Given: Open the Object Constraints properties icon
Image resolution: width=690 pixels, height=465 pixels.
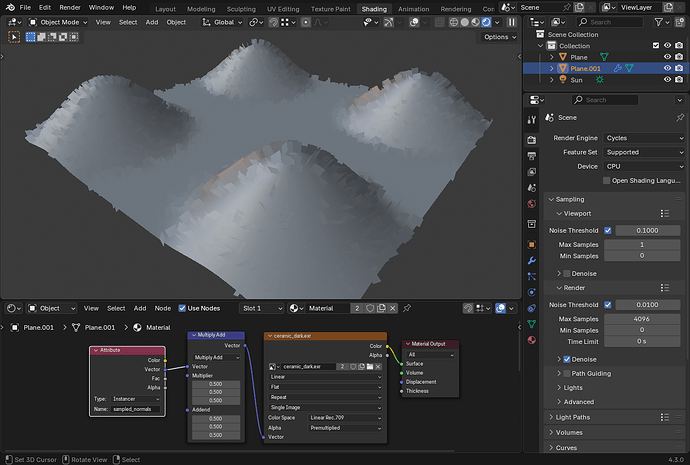Looking at the screenshot, I should (x=532, y=308).
